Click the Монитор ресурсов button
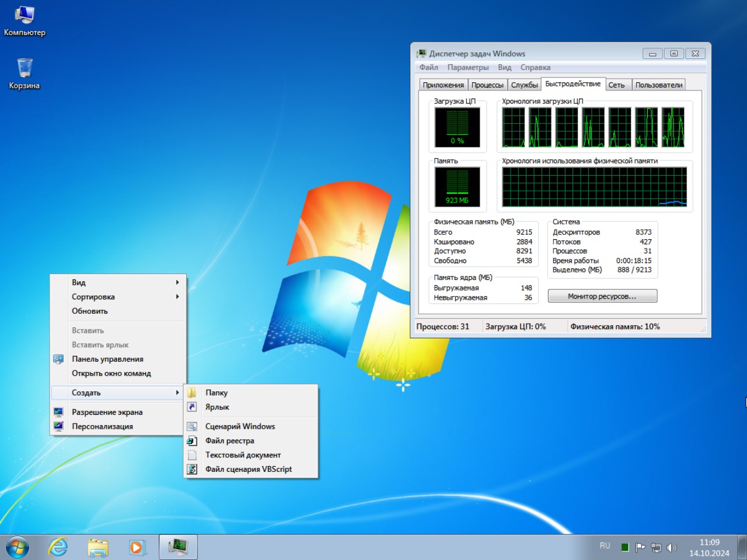The height and width of the screenshot is (560, 747). point(602,296)
